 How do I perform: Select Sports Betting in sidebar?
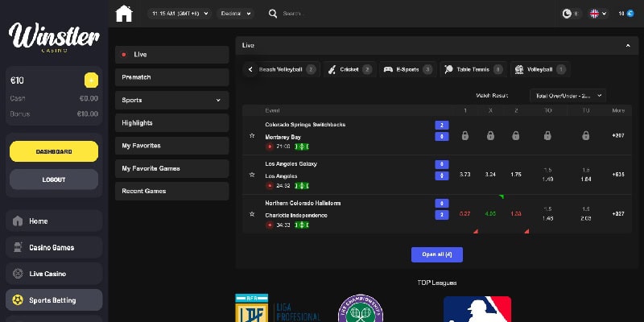[54, 300]
